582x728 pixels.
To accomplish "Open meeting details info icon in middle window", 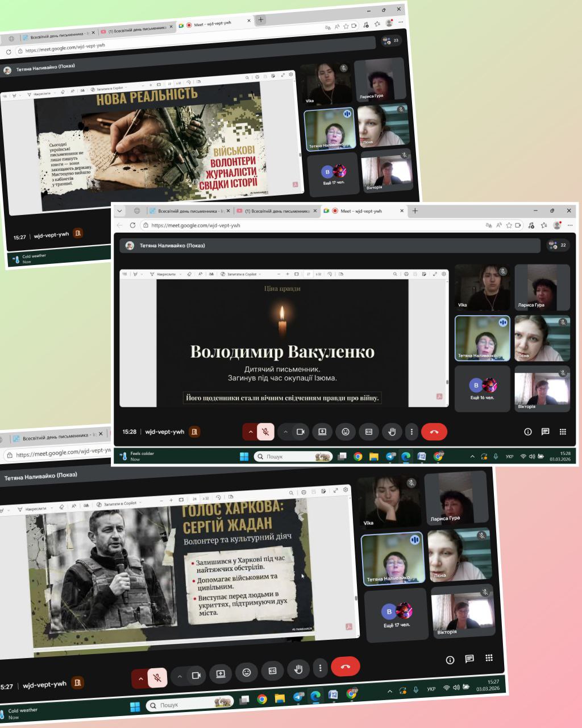I will point(527,432).
